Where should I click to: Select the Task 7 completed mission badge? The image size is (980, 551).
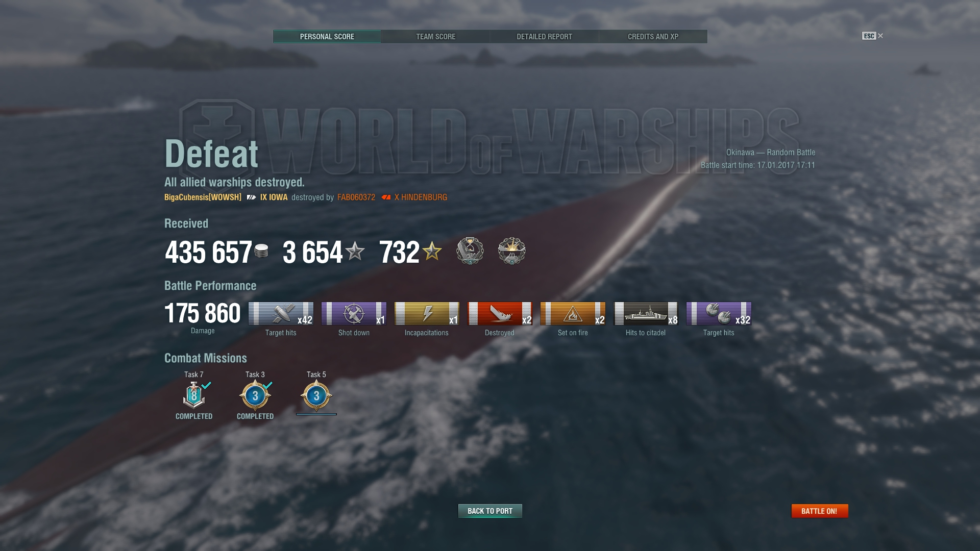(194, 395)
